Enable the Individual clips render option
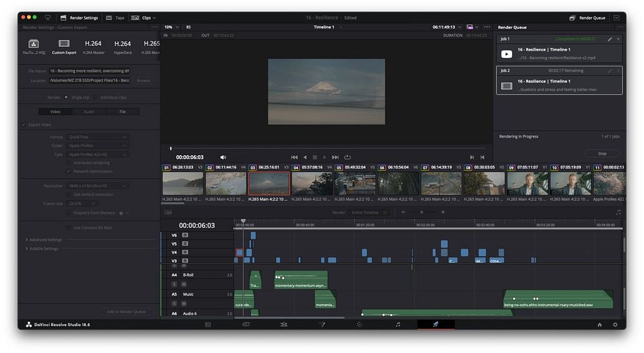 click(95, 97)
